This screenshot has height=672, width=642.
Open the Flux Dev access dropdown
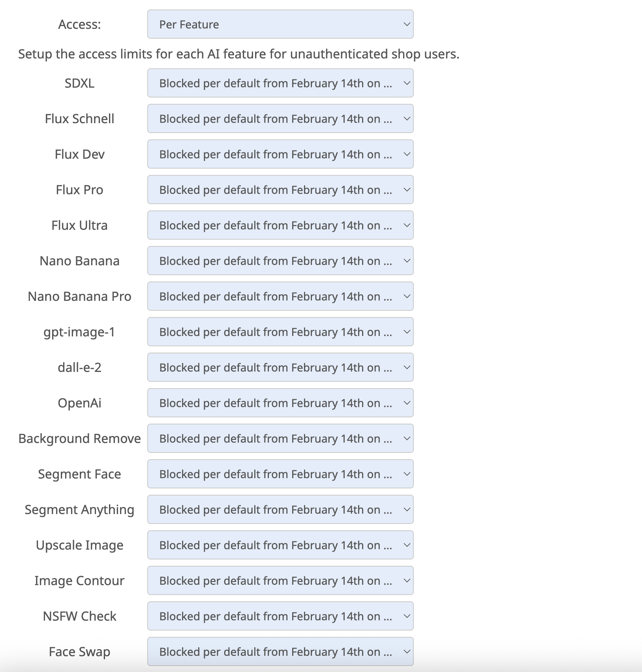point(280,154)
